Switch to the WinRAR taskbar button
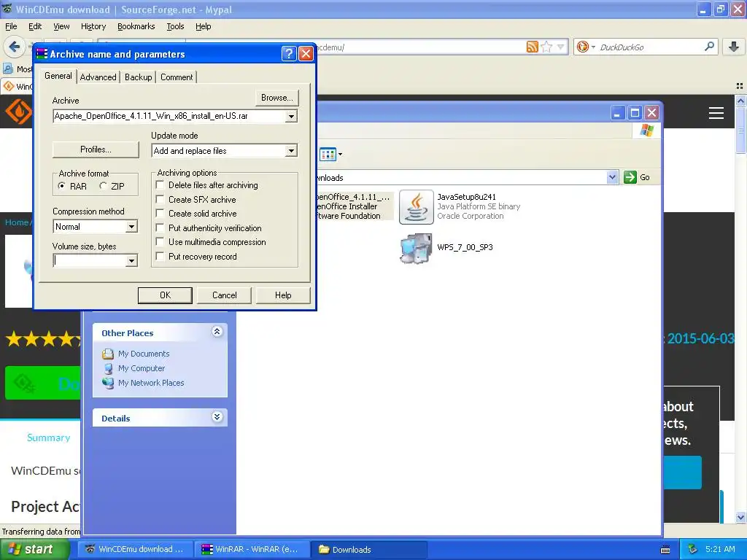747x560 pixels. coord(252,549)
